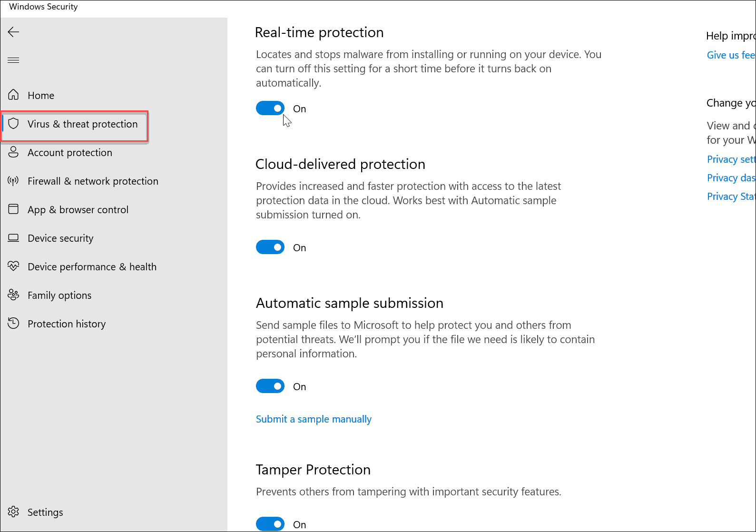This screenshot has height=532, width=756.
Task: Click the Firewall network antenna icon
Action: (x=13, y=181)
